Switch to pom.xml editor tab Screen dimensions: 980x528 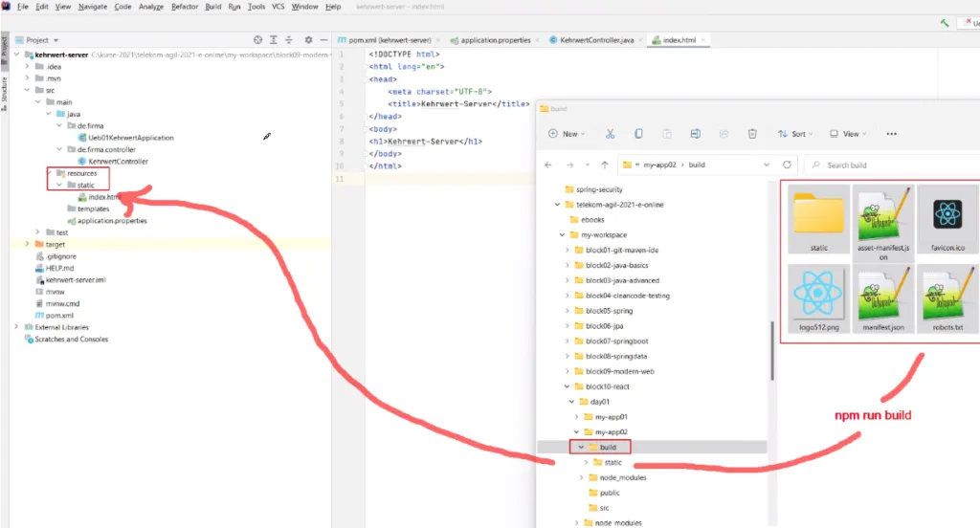pos(389,40)
